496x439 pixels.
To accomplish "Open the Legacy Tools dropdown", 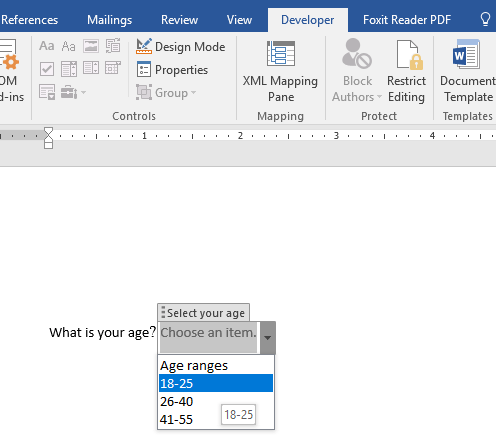I will pos(73,92).
